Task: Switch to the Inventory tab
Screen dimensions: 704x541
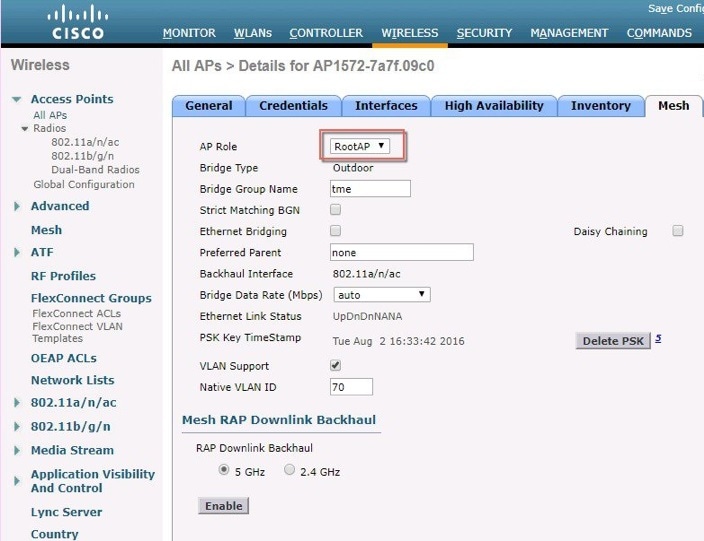Action: 601,106
